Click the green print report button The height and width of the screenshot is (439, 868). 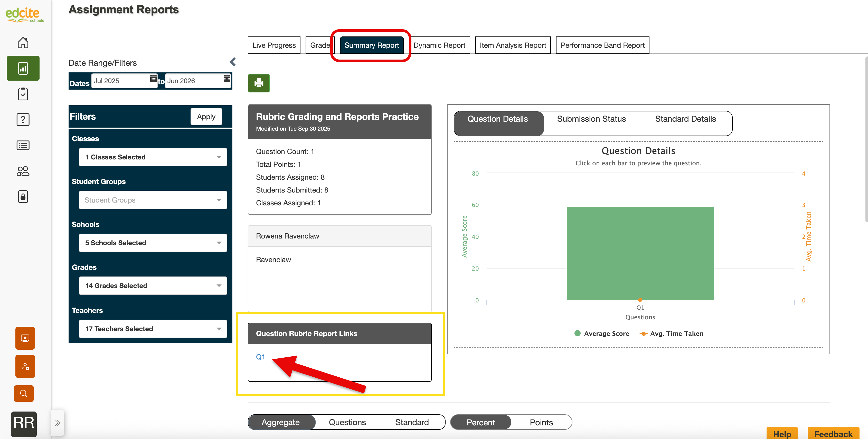[x=258, y=83]
